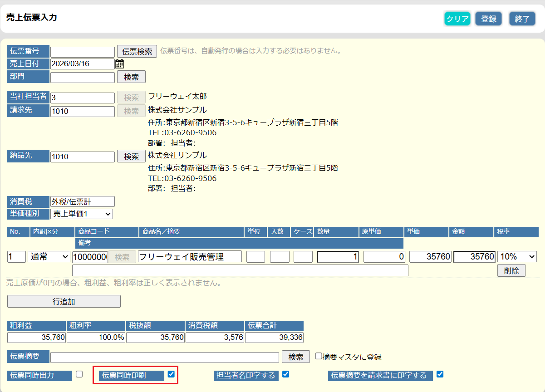
Task: Open the calendar icon beside 売上日付
Action: (x=119, y=64)
